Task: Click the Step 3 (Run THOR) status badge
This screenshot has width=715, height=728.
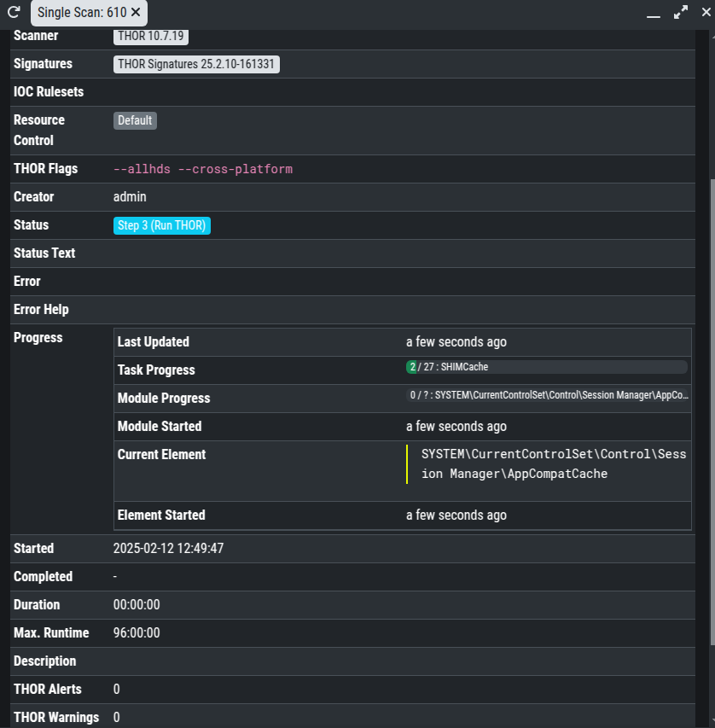Action: pos(162,225)
